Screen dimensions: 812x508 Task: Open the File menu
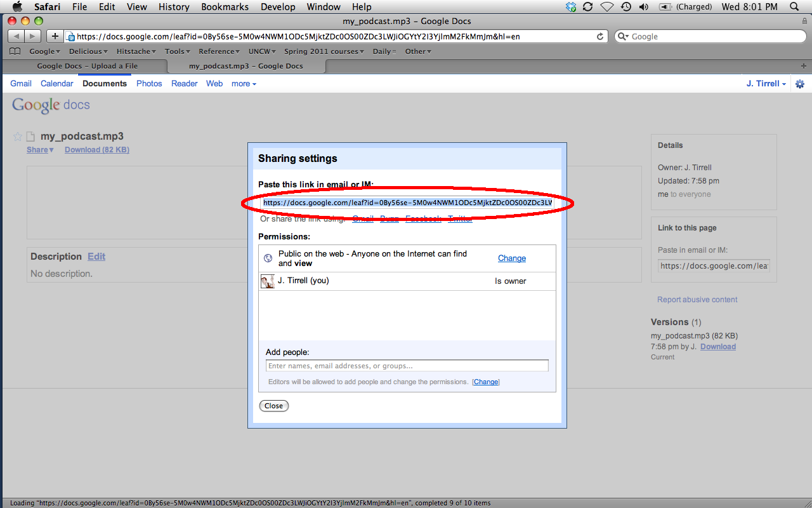click(80, 7)
